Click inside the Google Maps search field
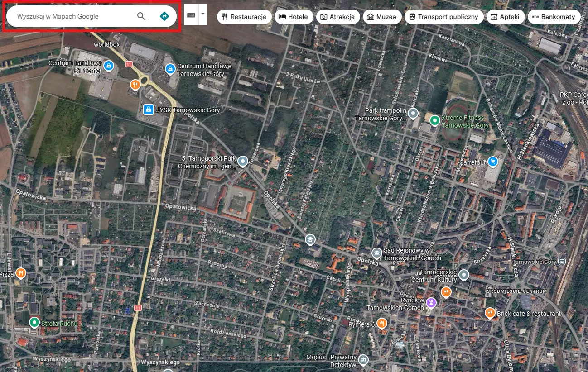 (72, 16)
